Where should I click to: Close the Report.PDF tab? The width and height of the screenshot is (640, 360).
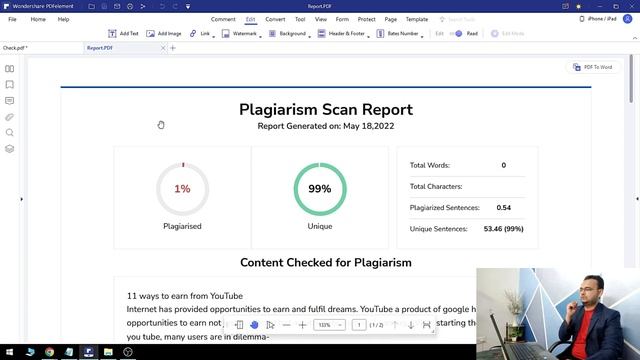click(163, 48)
